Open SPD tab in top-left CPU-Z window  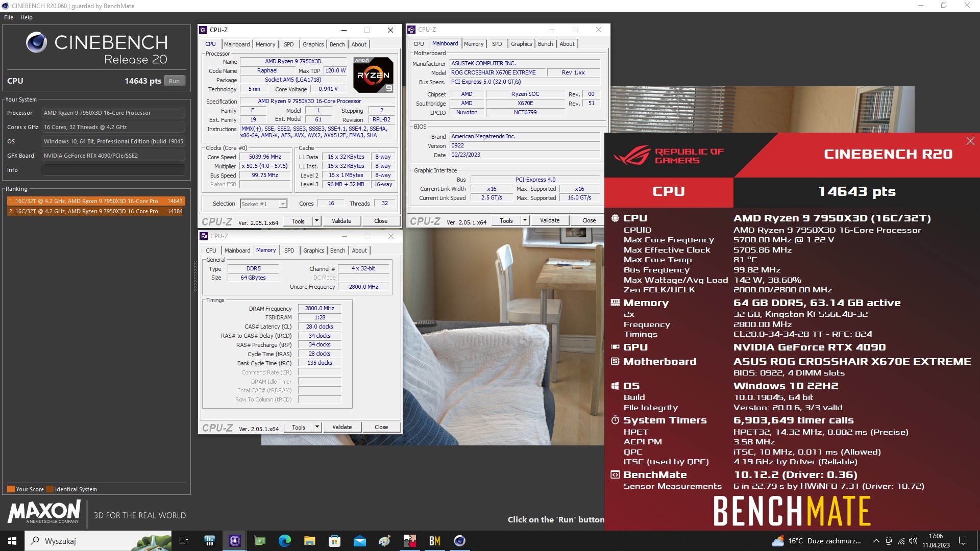coord(289,44)
